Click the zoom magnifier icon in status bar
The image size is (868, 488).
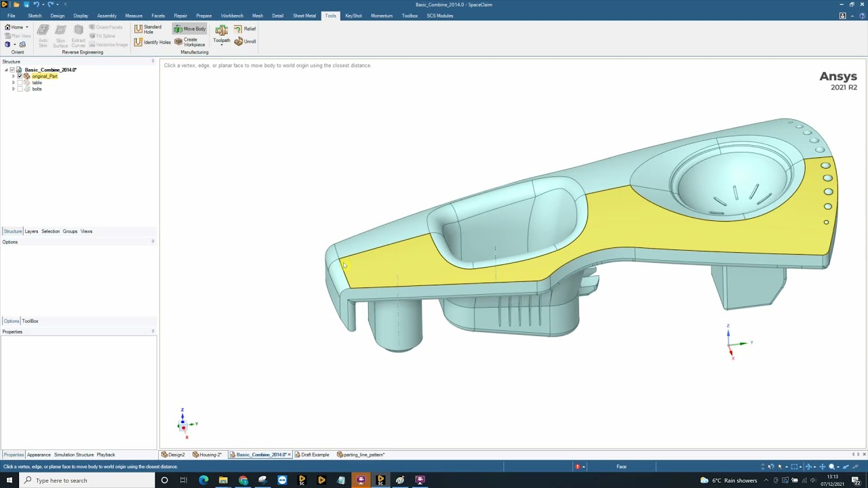point(832,466)
